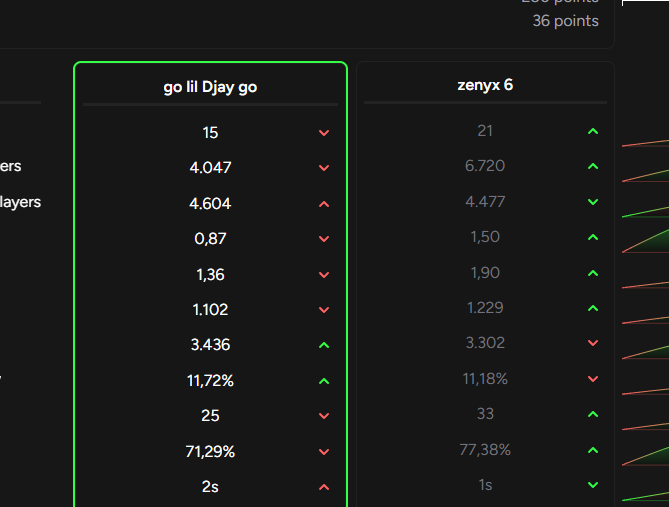Click the red down arrow beside 4.047
This screenshot has width=669, height=507.
(324, 168)
